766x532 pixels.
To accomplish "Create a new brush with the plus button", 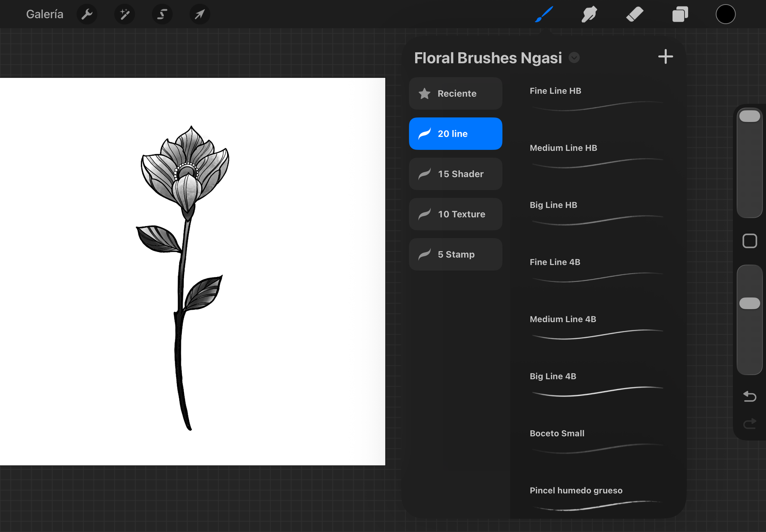I will tap(665, 56).
